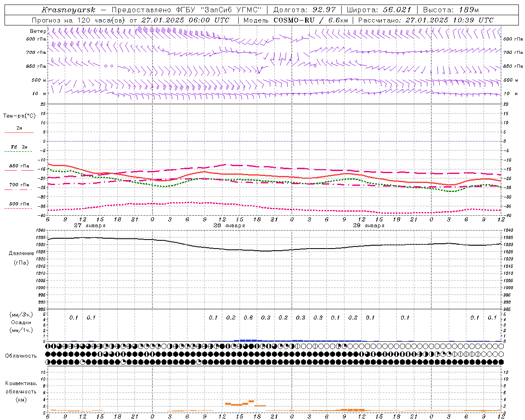The width and height of the screenshot is (525, 420).
Task: Click 'Рассчитано: 27.01.2025 10:39 UTC' timestamp
Action: tap(426, 20)
